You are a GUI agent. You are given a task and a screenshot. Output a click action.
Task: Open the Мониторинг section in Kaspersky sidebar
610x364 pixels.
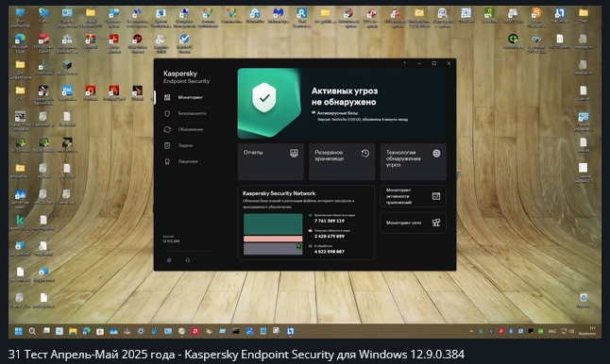(190, 97)
